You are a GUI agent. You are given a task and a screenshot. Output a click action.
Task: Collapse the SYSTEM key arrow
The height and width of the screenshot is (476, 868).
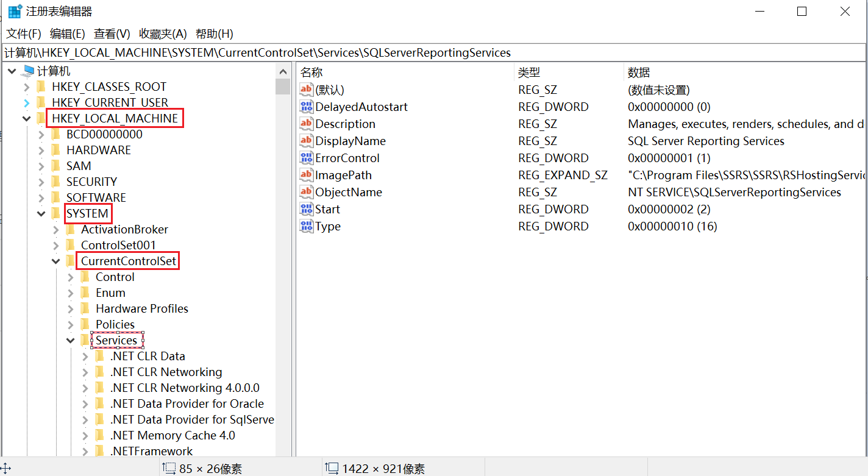click(41, 213)
